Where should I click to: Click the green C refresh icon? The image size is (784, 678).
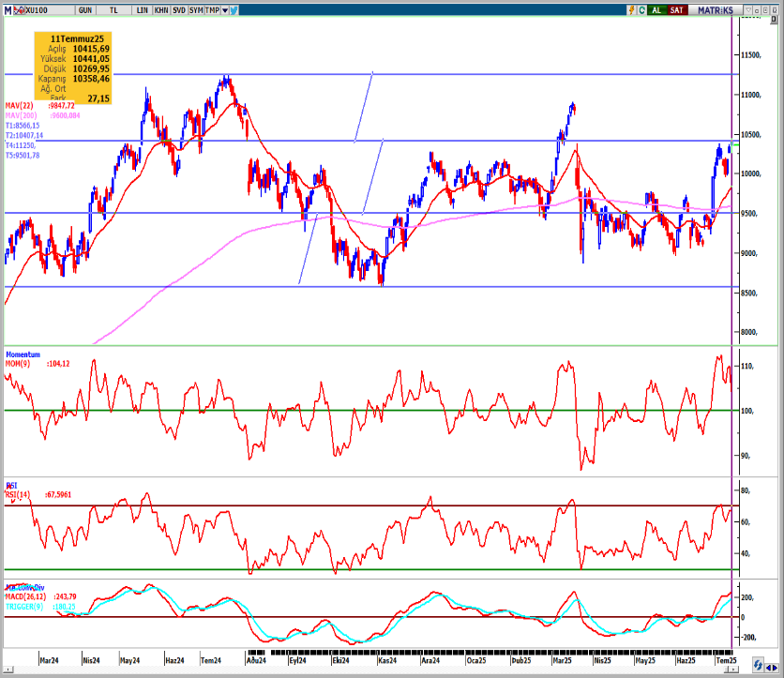642,10
